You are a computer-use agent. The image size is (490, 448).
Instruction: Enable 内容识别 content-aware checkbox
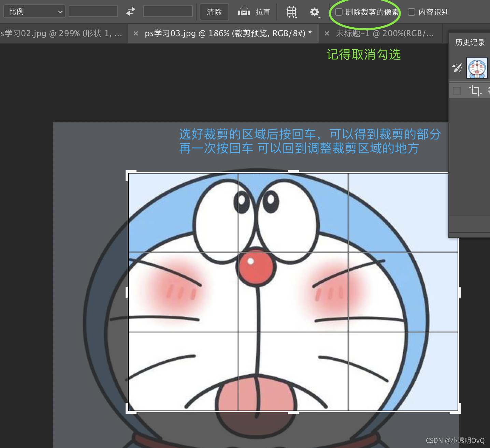pos(412,12)
